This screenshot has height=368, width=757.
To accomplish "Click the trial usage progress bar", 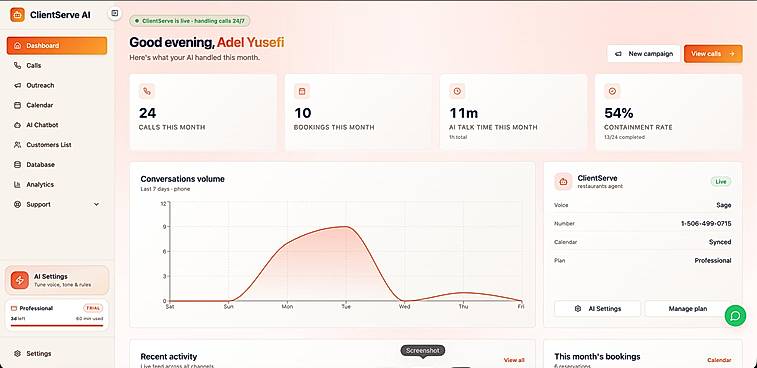I will pyautogui.click(x=57, y=326).
